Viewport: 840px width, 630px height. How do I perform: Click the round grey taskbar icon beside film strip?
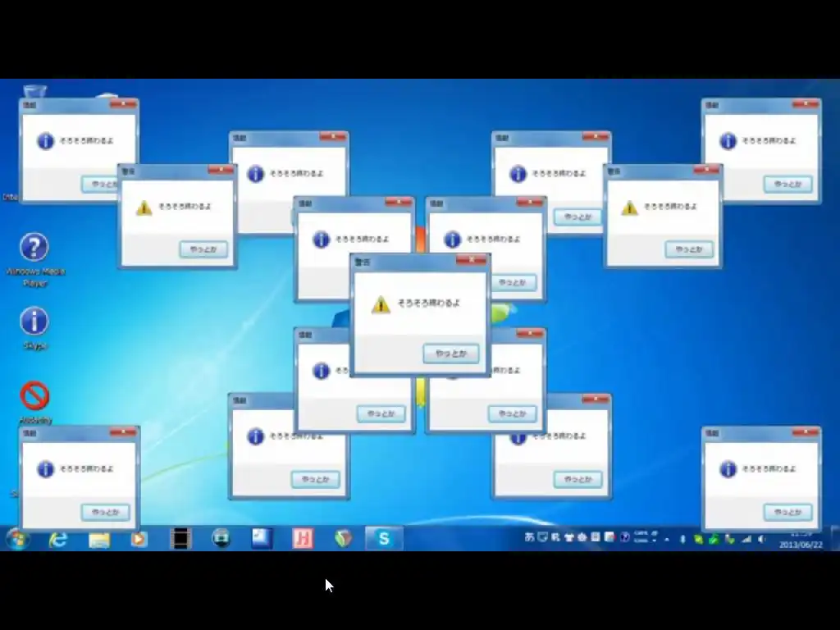click(221, 538)
